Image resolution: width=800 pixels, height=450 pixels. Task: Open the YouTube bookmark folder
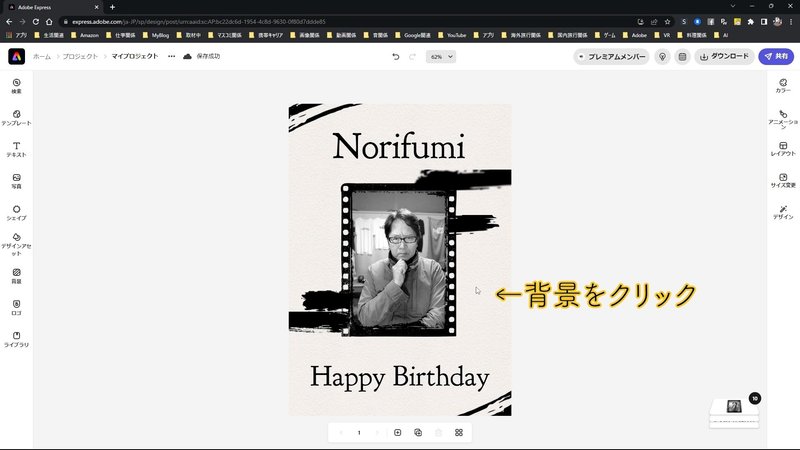click(x=452, y=35)
